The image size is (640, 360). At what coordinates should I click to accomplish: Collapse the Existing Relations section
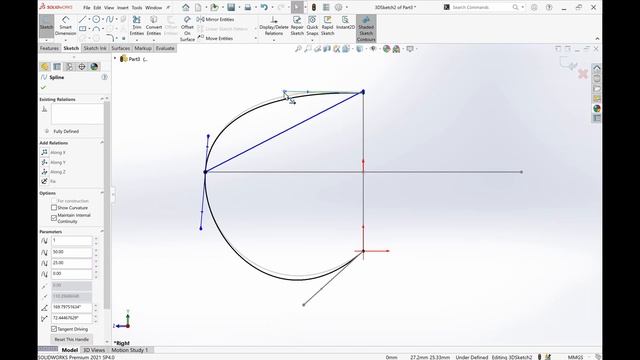102,99
